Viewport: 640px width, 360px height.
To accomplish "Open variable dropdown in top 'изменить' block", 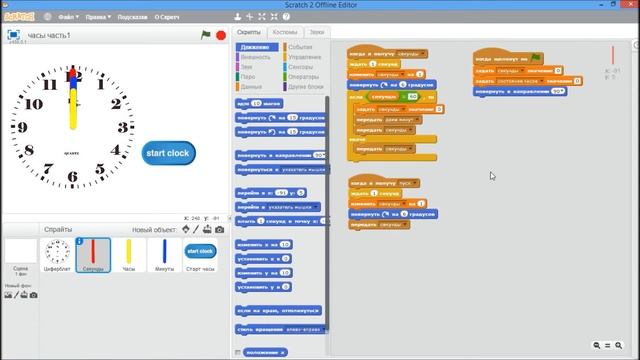I will point(402,75).
